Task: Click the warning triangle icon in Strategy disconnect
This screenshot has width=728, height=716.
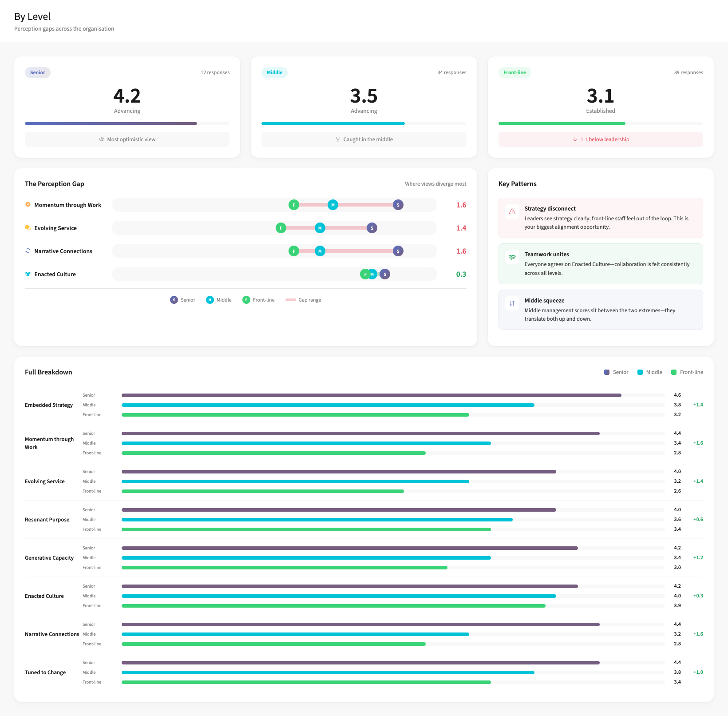Action: tap(512, 211)
